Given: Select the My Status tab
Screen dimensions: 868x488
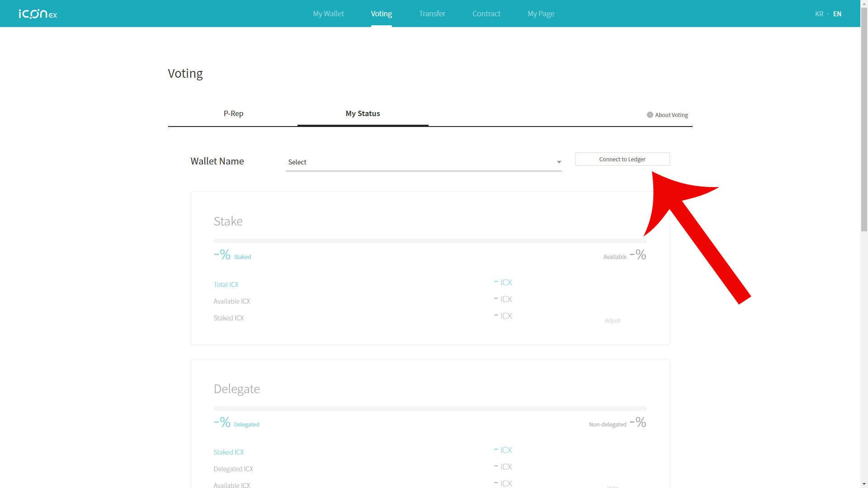Looking at the screenshot, I should click(x=363, y=113).
